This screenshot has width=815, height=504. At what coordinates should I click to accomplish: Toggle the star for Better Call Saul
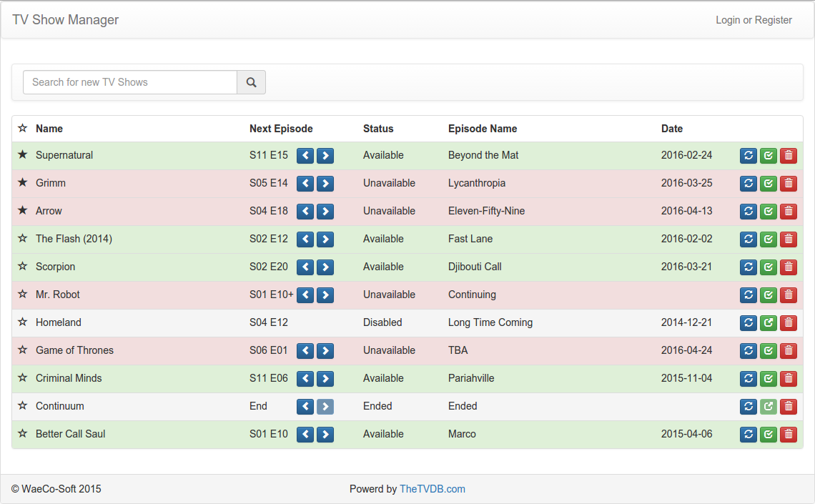pos(22,433)
